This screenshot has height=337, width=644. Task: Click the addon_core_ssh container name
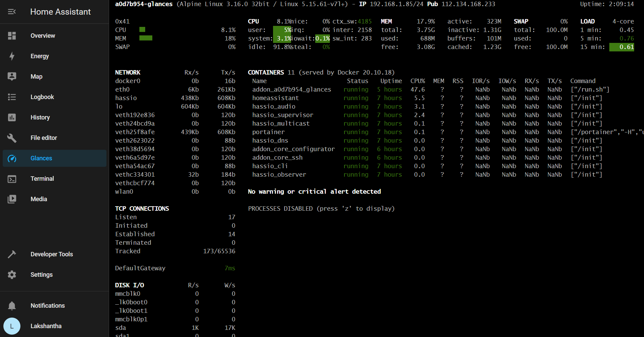click(x=277, y=158)
